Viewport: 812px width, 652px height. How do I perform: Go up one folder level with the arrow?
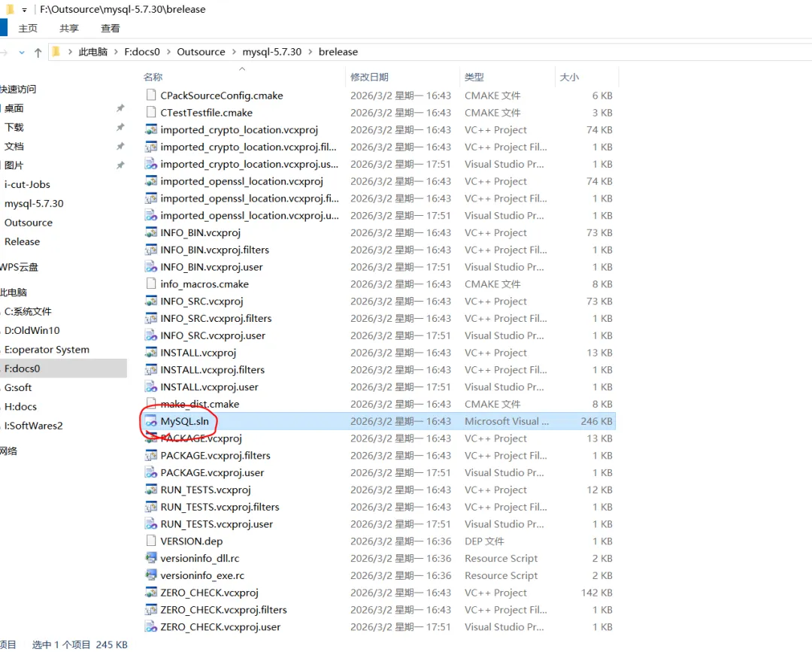point(38,53)
